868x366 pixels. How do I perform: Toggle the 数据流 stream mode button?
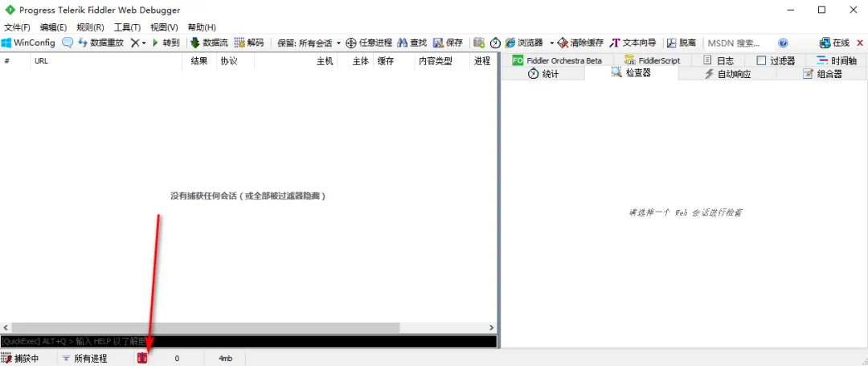[x=209, y=43]
